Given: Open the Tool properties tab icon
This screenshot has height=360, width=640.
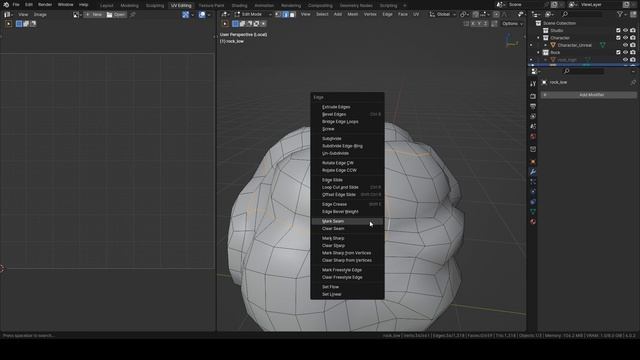Looking at the screenshot, I should 533,84.
